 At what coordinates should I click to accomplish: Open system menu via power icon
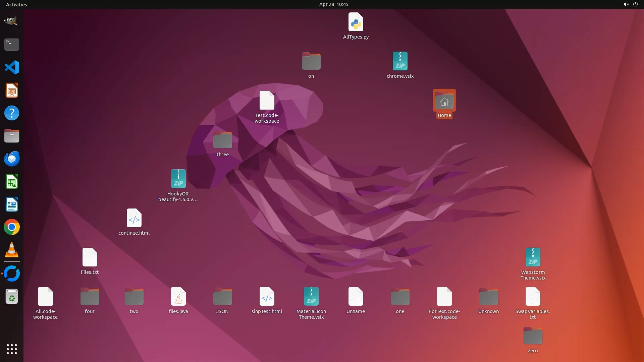[x=635, y=4]
